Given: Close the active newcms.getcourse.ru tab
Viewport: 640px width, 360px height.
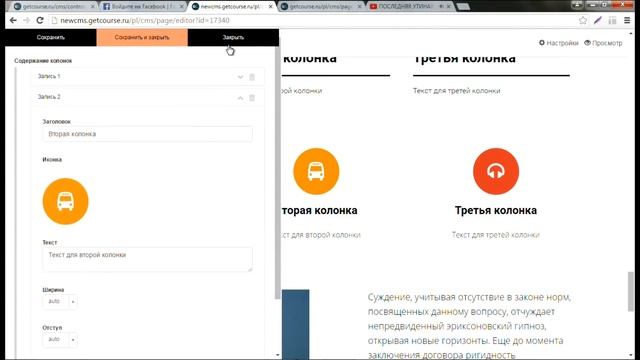Looking at the screenshot, I should (x=271, y=7).
